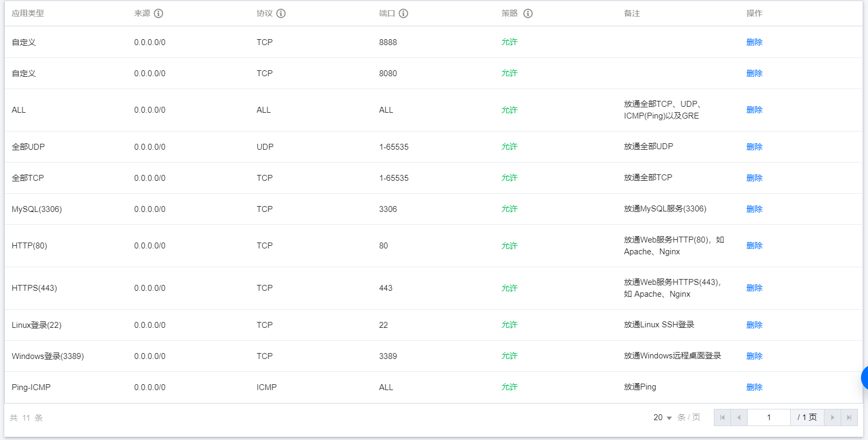Delete the MySQL(3306) rule
868x440 pixels.
pyautogui.click(x=754, y=209)
